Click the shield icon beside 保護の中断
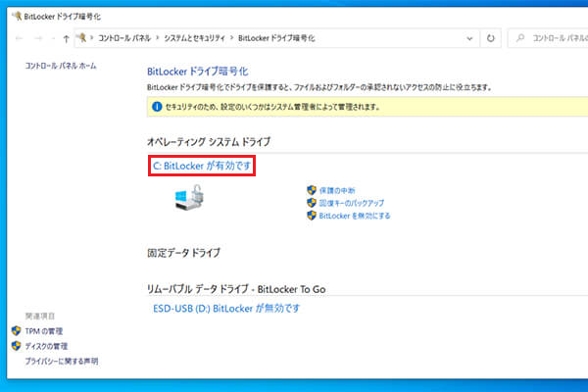Viewport: 588px width, 392px height. (312, 190)
